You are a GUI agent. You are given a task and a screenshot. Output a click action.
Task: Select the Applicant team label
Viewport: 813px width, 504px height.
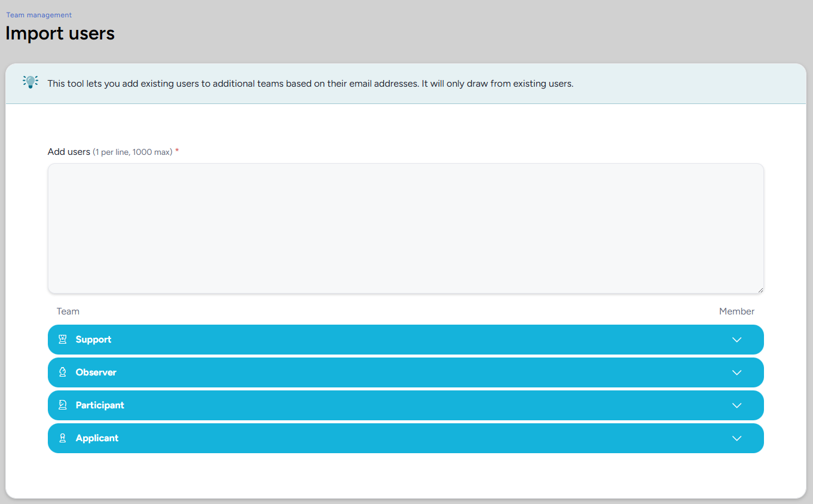pyautogui.click(x=97, y=438)
